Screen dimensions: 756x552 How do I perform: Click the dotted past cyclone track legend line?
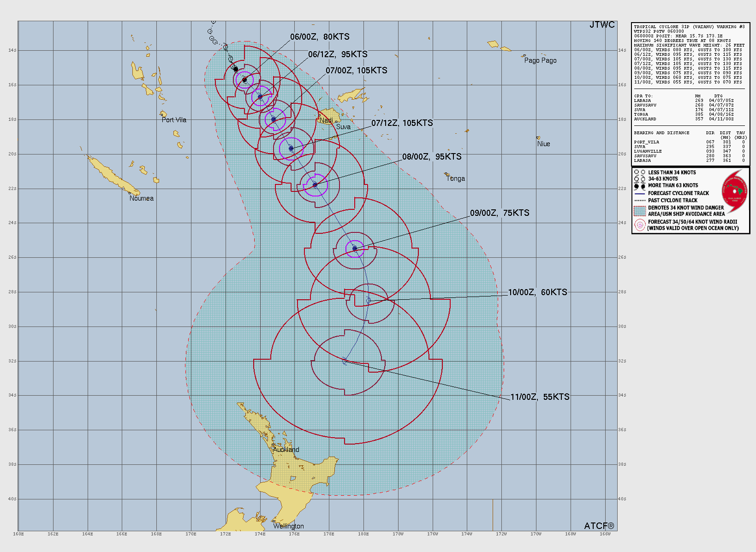click(x=640, y=201)
